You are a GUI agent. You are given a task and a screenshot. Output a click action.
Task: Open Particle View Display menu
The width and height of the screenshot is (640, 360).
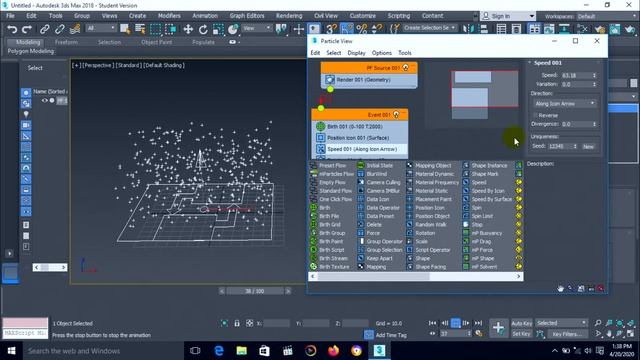pos(356,53)
